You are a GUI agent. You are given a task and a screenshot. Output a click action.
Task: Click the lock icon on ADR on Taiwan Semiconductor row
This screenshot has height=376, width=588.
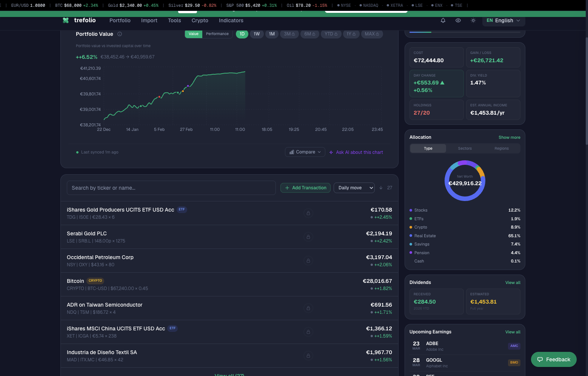pos(308,308)
